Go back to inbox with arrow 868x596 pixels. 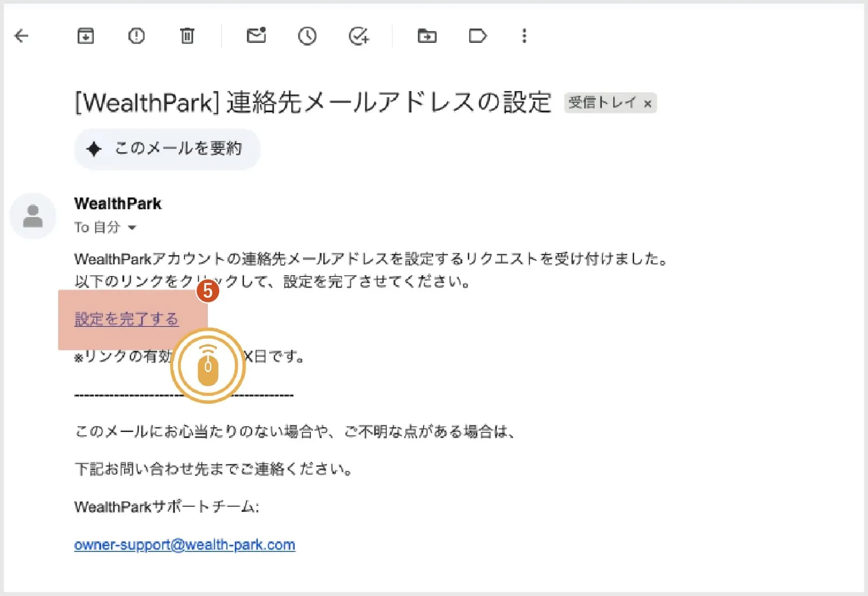coord(22,36)
